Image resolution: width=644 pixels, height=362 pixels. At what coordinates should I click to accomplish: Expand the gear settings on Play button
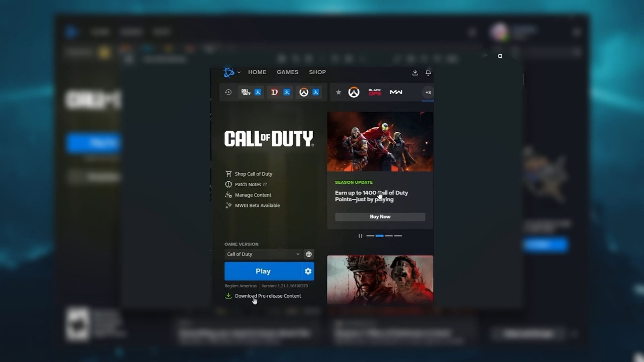pos(308,271)
